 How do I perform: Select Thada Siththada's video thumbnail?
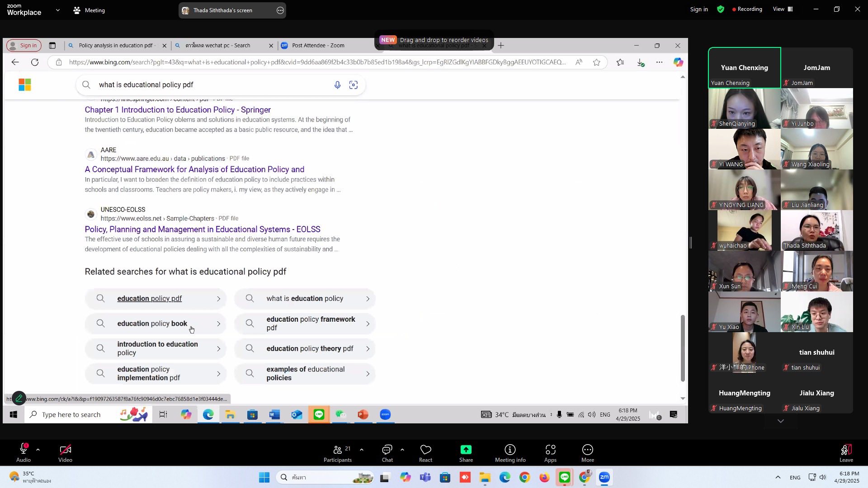click(x=817, y=230)
